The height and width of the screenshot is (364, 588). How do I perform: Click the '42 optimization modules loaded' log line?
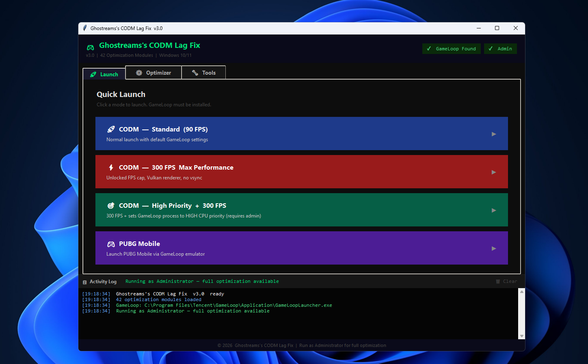coord(159,299)
